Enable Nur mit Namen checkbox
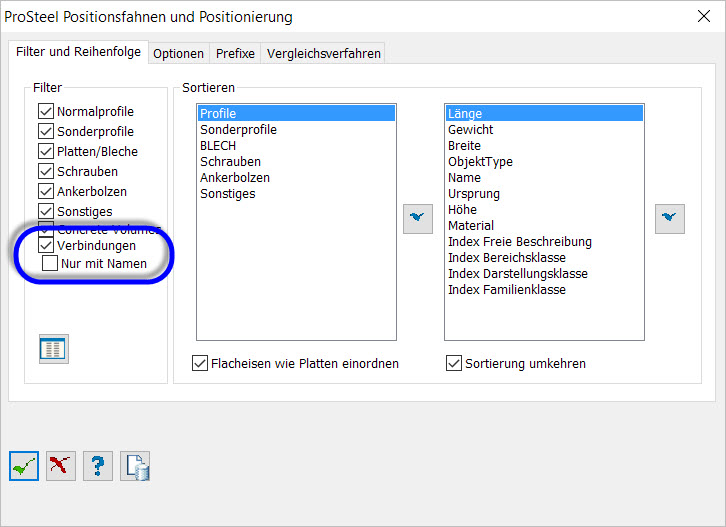 50,263
